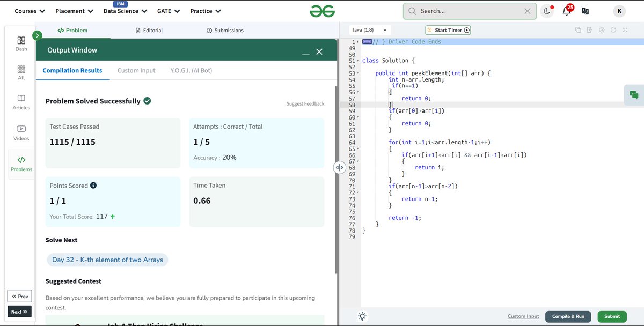
Task: Expand the GATE menu
Action: coord(169,11)
